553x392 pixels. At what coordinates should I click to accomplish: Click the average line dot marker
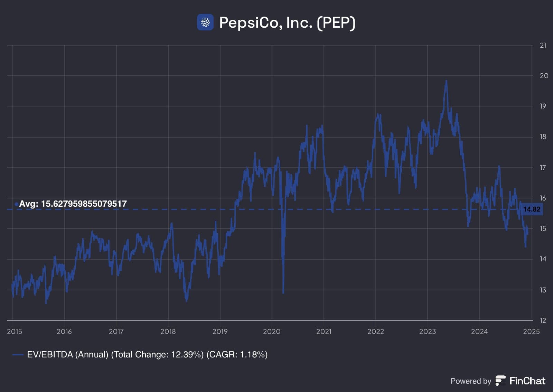pyautogui.click(x=16, y=204)
